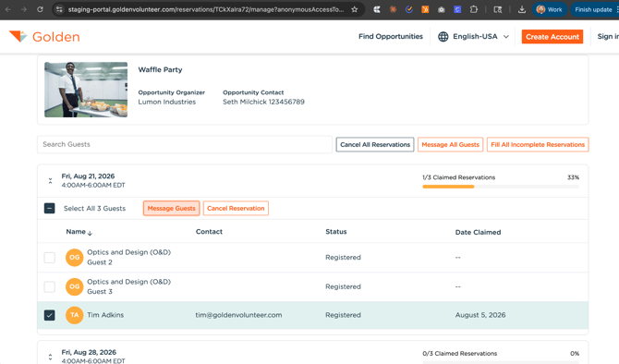Viewport: 619px width, 364px height.
Task: Open the camera screenshot extension
Action: point(442,9)
